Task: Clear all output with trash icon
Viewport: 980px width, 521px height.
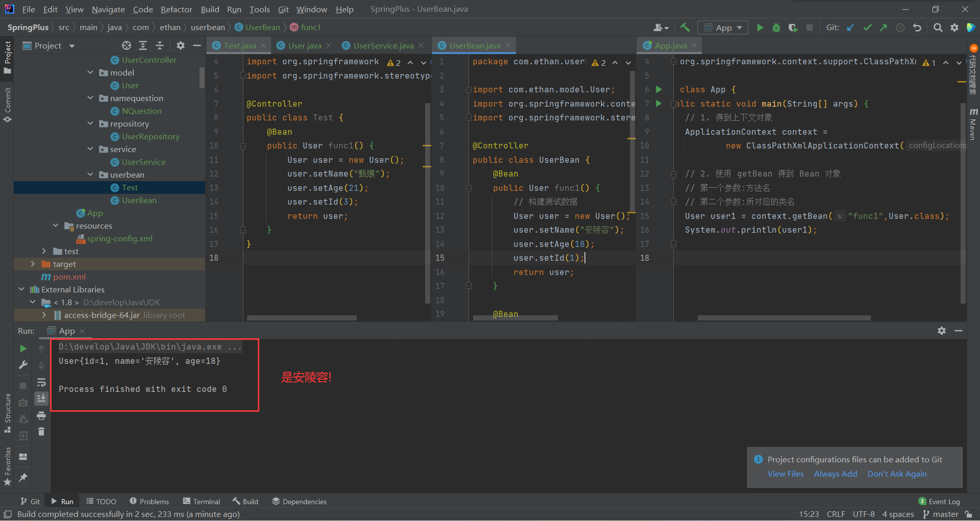Action: (41, 432)
